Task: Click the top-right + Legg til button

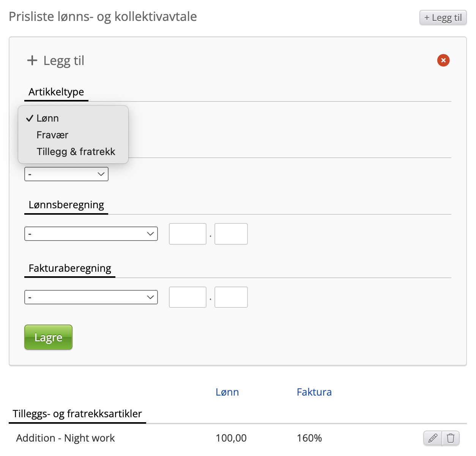Action: pos(443,17)
